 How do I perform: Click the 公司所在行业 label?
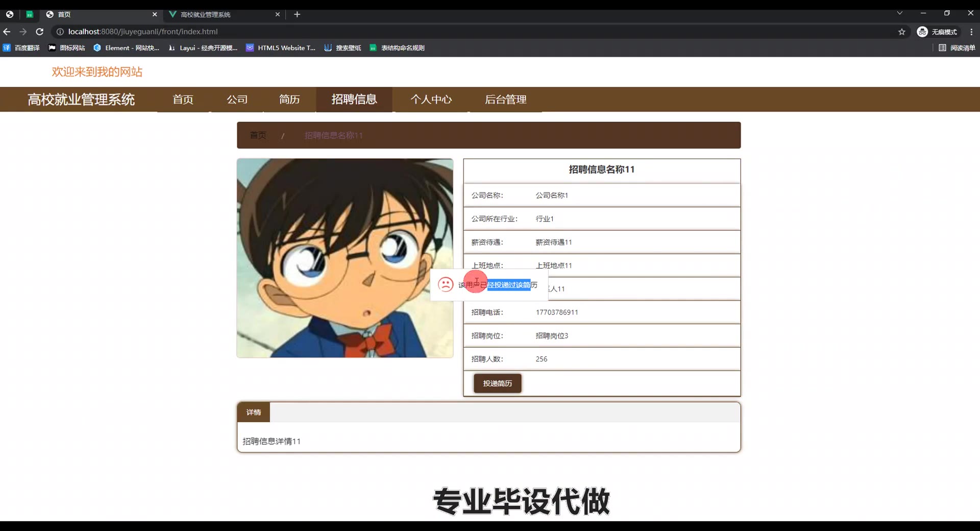click(x=494, y=219)
